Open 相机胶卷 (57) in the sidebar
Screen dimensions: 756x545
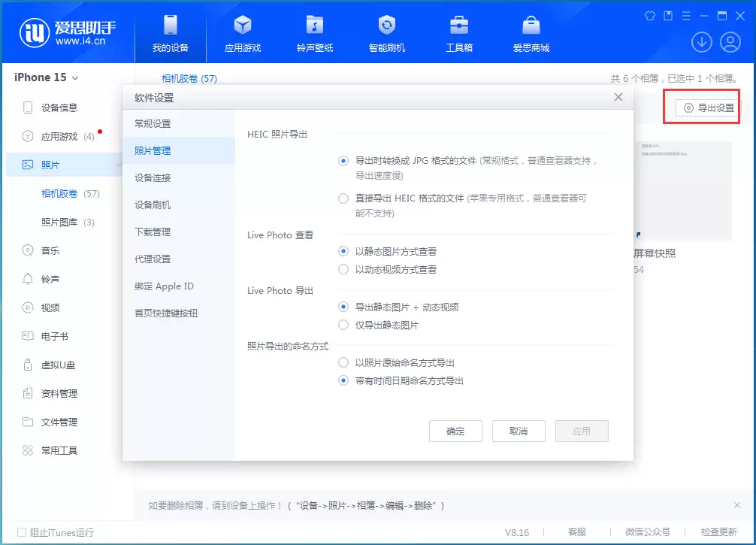pos(71,193)
